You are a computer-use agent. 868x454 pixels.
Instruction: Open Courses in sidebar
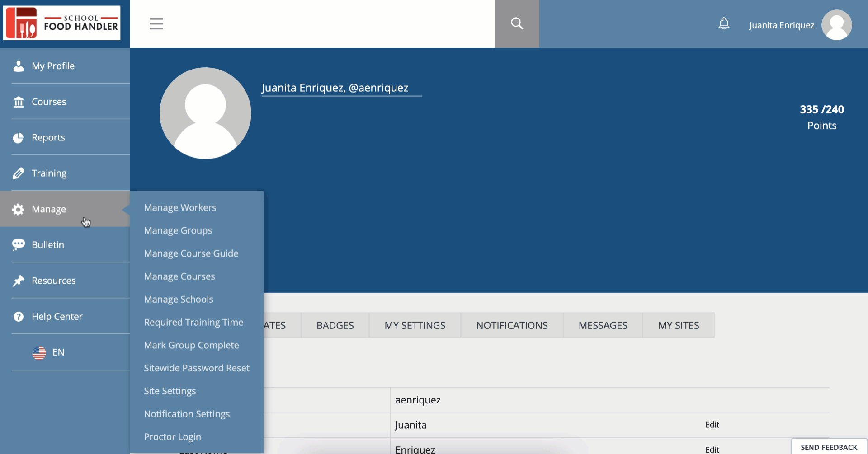65,102
